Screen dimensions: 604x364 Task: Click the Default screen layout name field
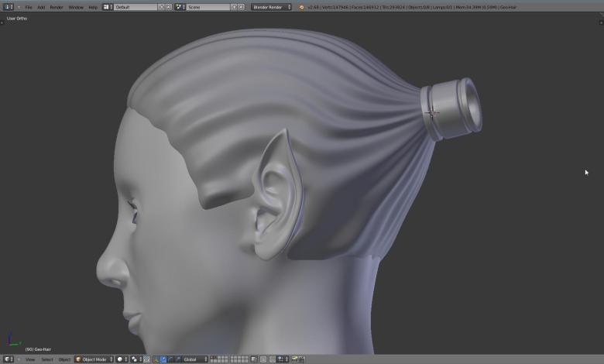click(136, 7)
